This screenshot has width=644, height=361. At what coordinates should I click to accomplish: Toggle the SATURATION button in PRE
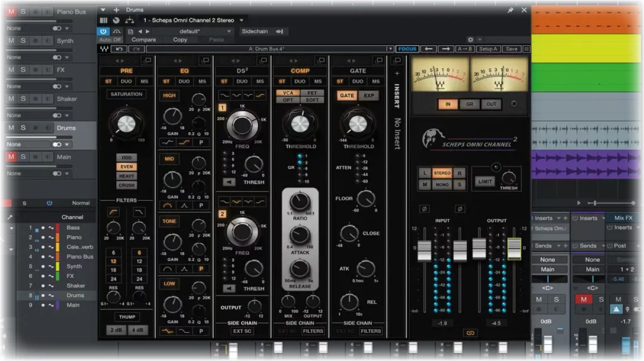126,94
